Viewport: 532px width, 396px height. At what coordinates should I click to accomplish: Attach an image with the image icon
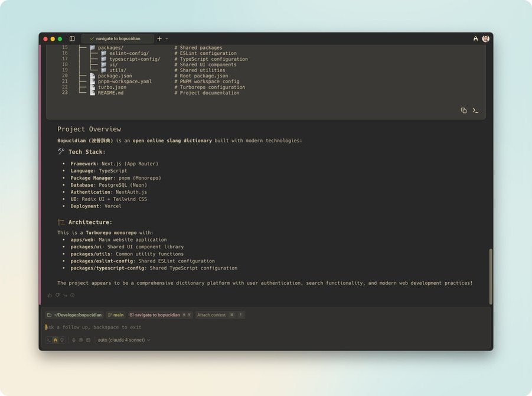click(88, 340)
